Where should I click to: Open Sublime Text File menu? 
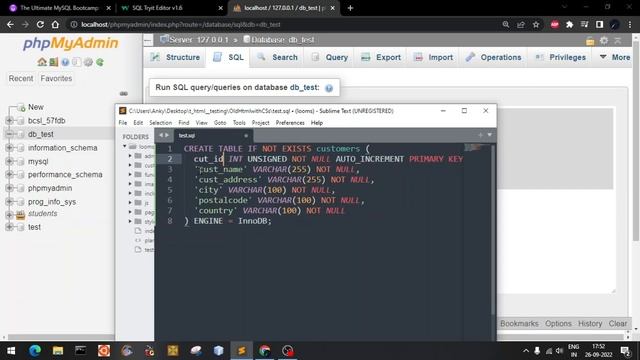click(123, 123)
